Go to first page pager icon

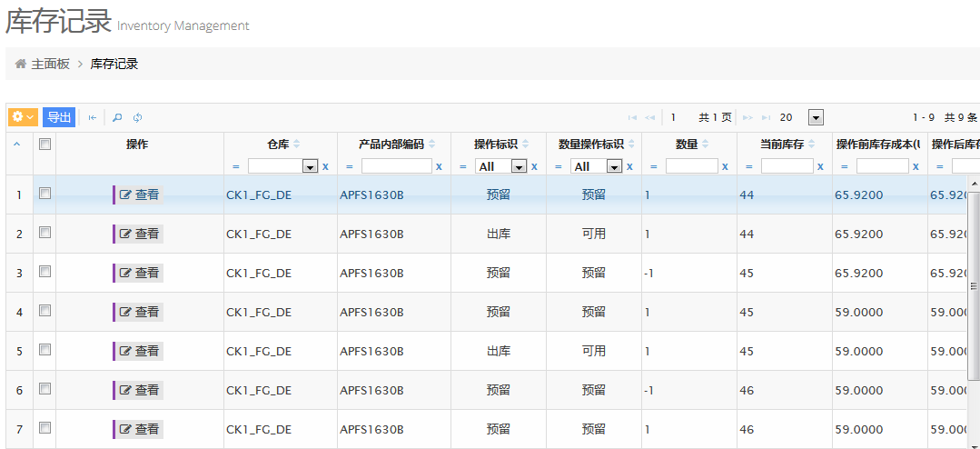pos(632,117)
